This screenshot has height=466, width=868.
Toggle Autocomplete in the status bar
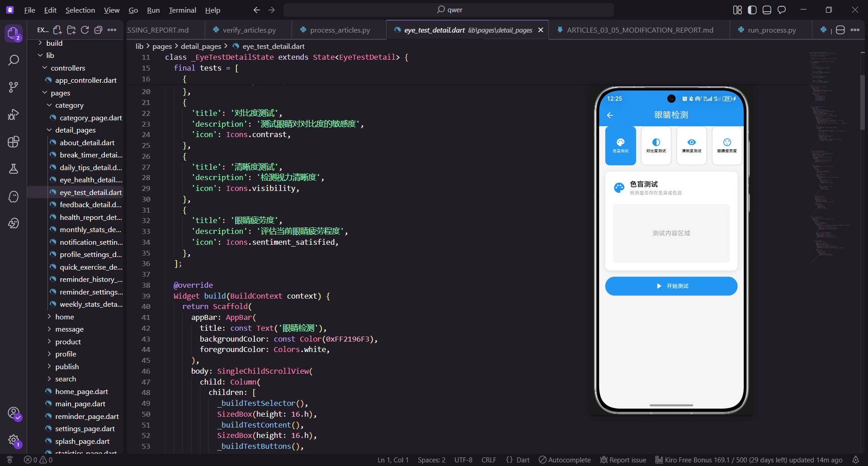pyautogui.click(x=564, y=460)
